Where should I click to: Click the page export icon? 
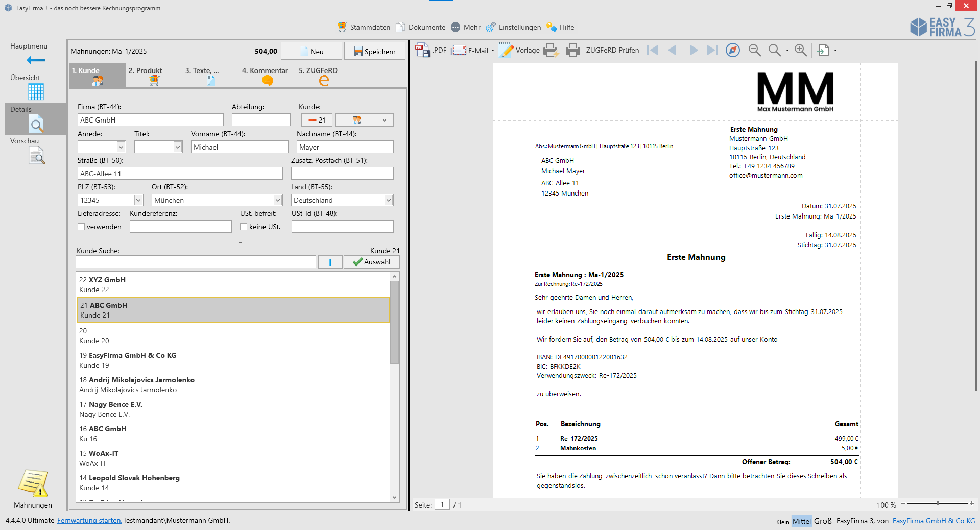click(823, 50)
